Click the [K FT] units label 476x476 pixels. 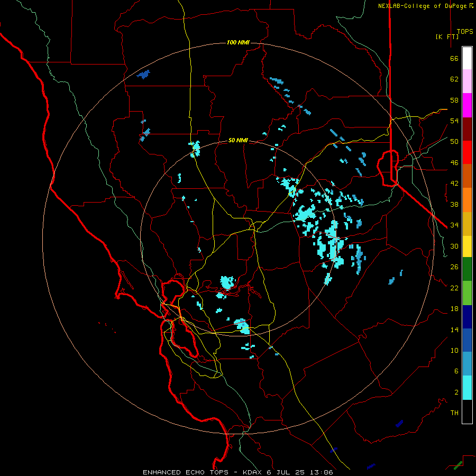tap(447, 36)
